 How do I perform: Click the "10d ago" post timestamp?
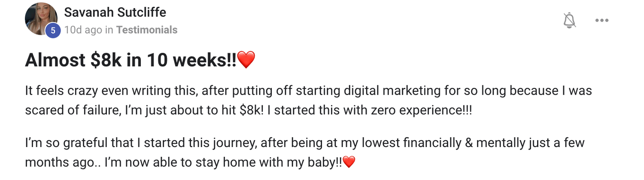coord(83,30)
